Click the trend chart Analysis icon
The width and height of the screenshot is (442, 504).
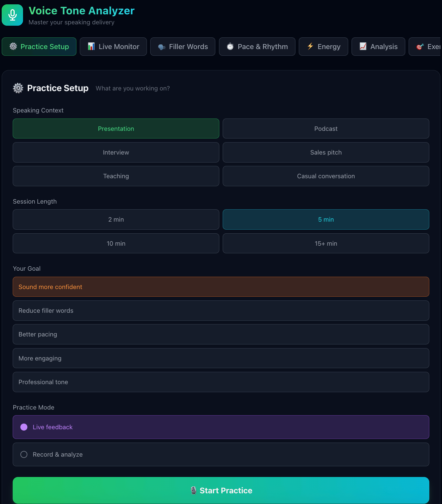click(363, 46)
